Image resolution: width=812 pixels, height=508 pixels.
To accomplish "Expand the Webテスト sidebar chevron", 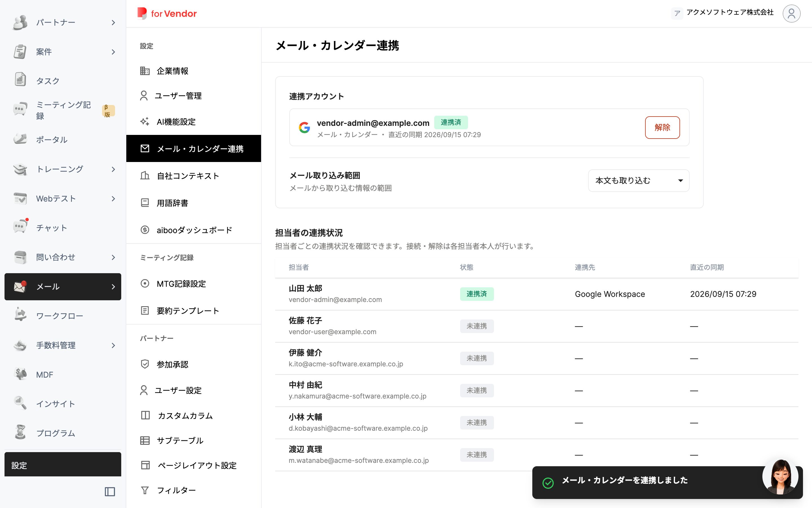I will click(x=113, y=199).
